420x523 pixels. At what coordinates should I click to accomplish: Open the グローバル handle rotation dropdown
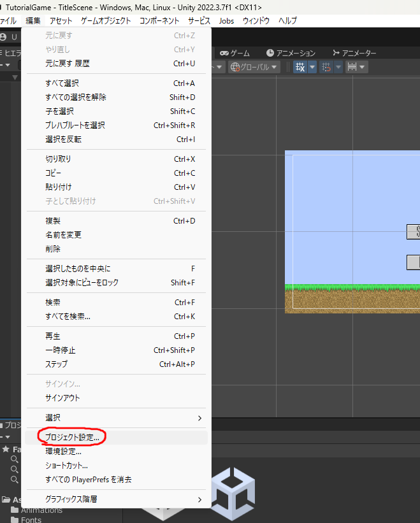pos(254,67)
